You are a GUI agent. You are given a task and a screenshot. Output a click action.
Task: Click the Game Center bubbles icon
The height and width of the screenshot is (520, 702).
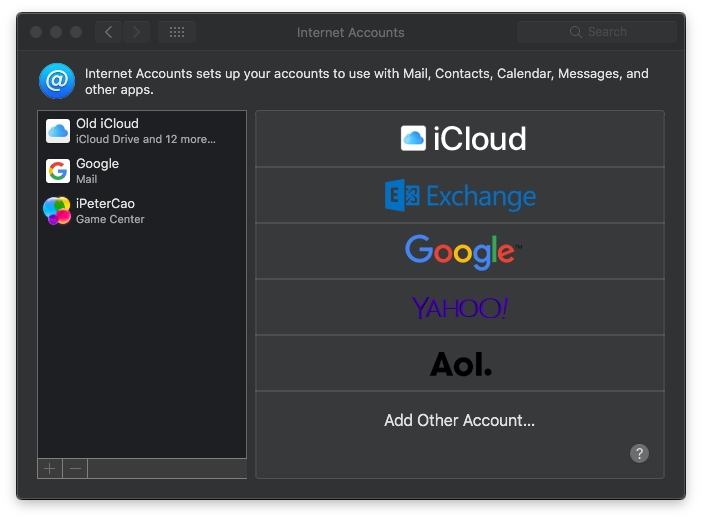57,211
